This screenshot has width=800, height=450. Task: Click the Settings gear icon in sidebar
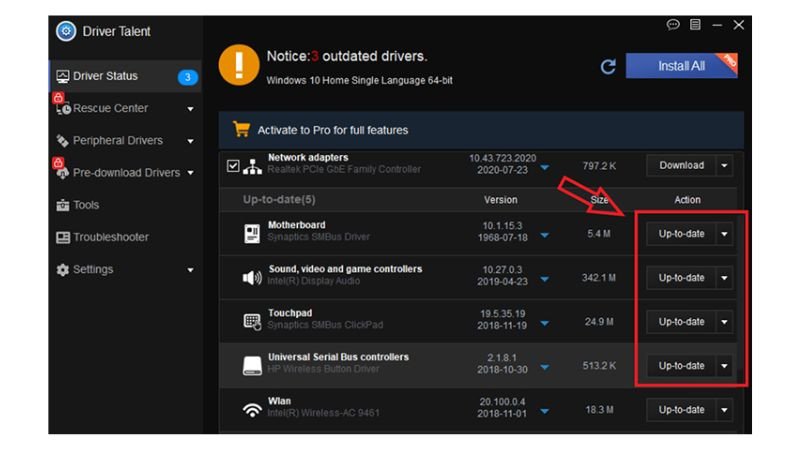pyautogui.click(x=63, y=269)
